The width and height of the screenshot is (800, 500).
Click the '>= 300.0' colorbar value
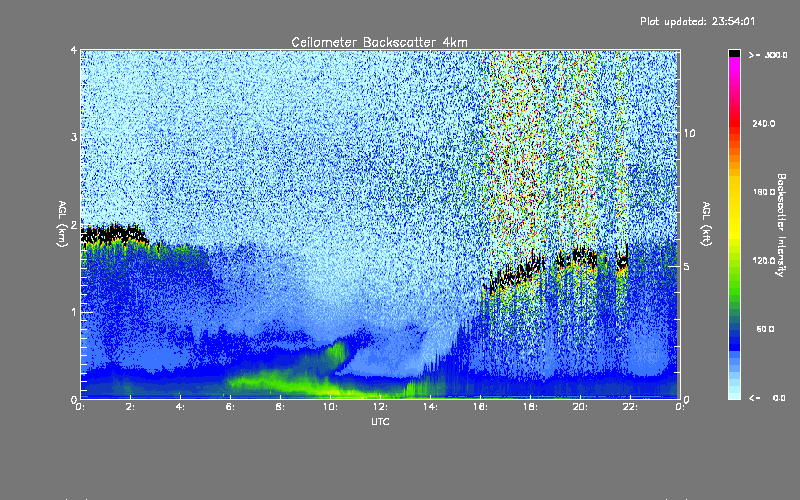coord(768,55)
